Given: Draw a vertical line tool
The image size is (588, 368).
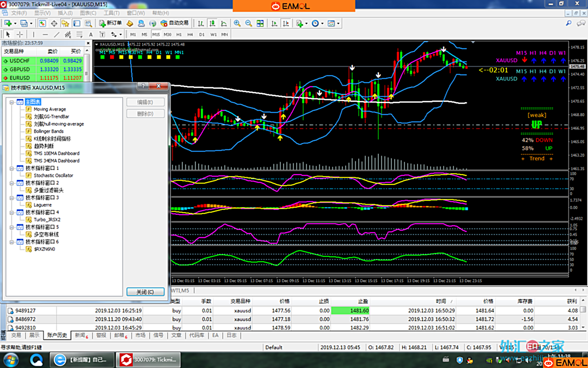Looking at the screenshot, I should [x=33, y=34].
